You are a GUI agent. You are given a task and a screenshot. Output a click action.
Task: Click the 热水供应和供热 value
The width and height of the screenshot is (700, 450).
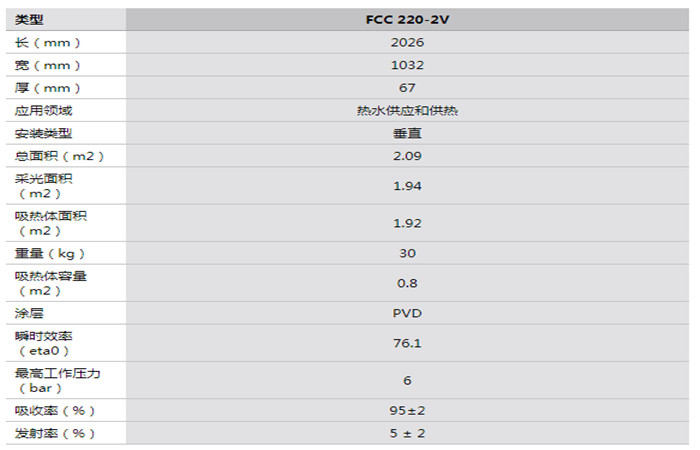[407, 110]
